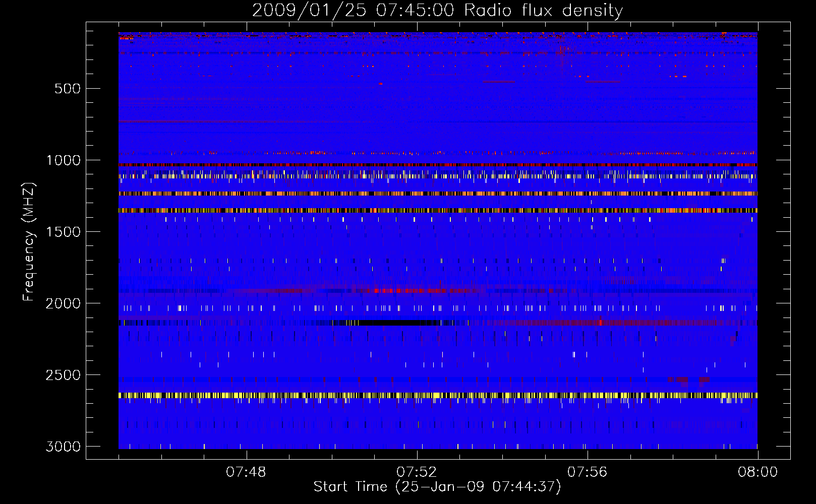
Task: Click the bright yellow interference band near 2650 MHz
Action: point(438,396)
